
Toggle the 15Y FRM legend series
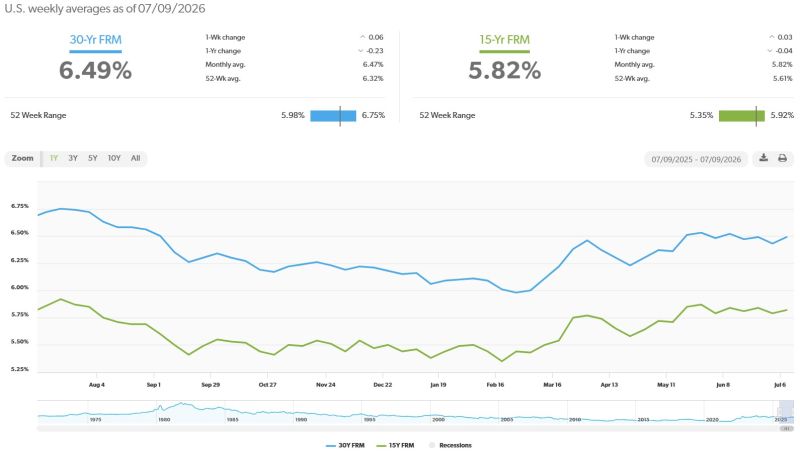395,445
